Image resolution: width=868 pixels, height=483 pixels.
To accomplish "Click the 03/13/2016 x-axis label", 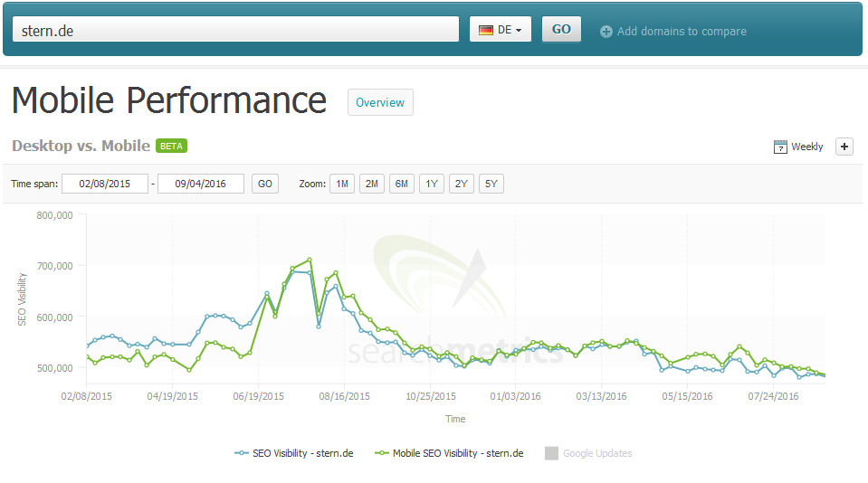I will (x=601, y=396).
